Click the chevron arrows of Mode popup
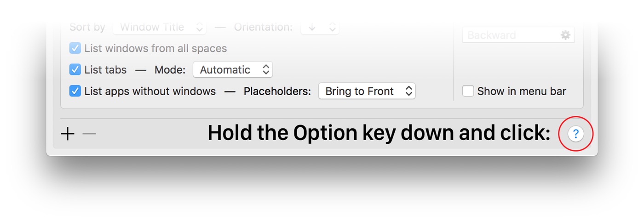Screen dimensions: 644x222 tap(266, 70)
